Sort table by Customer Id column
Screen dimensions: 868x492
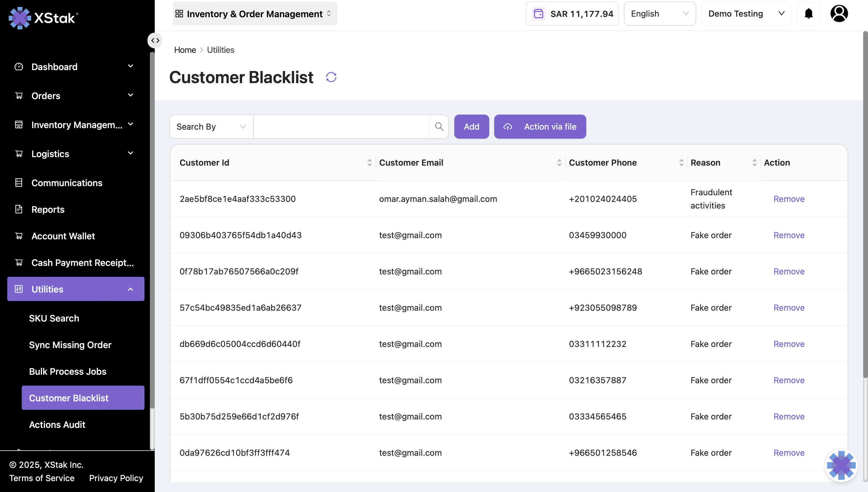click(369, 163)
